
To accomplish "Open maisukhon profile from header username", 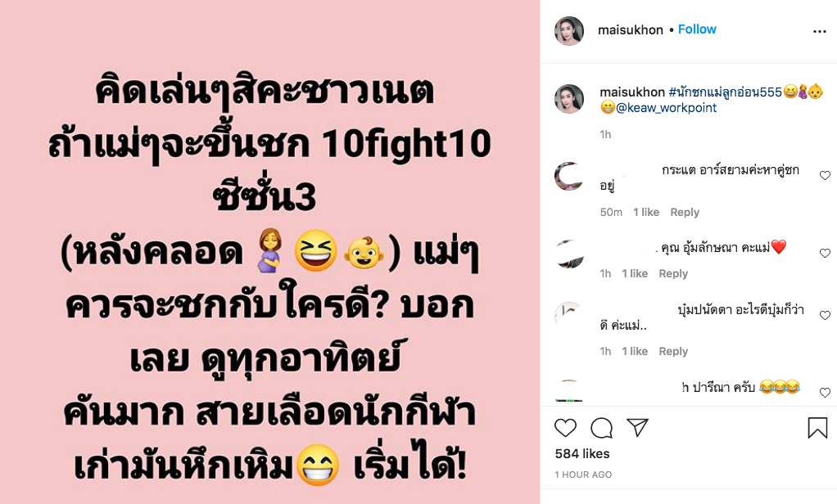I will (x=630, y=30).
